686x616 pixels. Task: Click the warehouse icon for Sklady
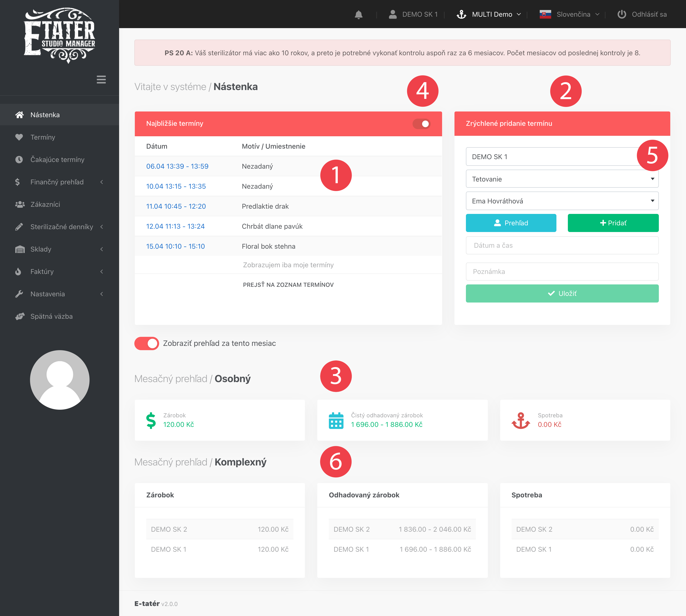pos(20,249)
